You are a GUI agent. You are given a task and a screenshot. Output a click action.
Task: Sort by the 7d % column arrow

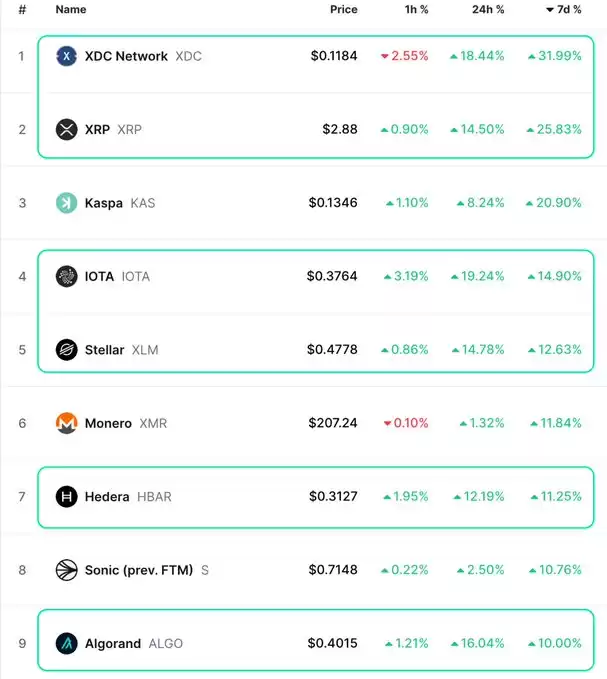[550, 10]
